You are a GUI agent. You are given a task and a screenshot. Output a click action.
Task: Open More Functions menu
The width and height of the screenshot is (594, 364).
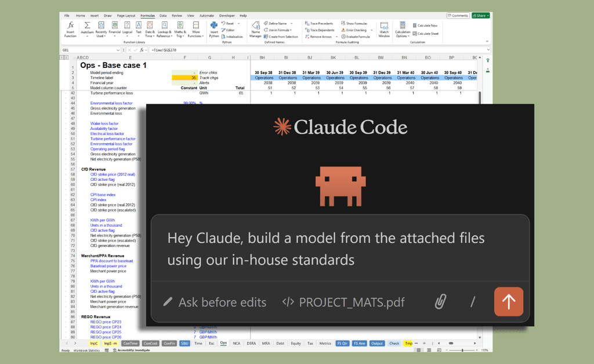(x=196, y=29)
